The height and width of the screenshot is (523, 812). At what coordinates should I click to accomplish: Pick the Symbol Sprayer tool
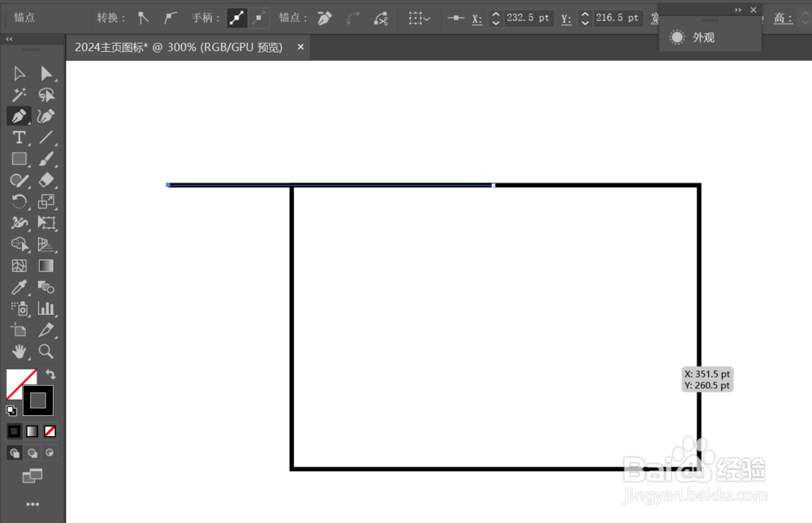pyautogui.click(x=19, y=309)
